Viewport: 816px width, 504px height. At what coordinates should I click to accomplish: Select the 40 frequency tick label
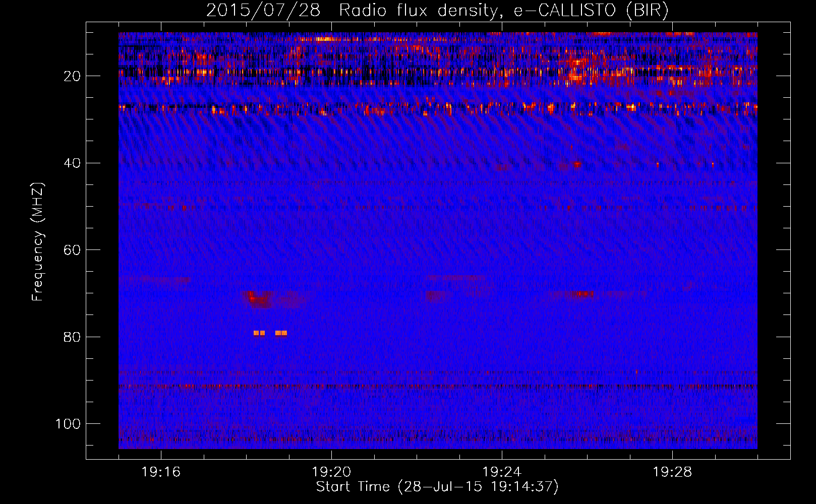(72, 163)
